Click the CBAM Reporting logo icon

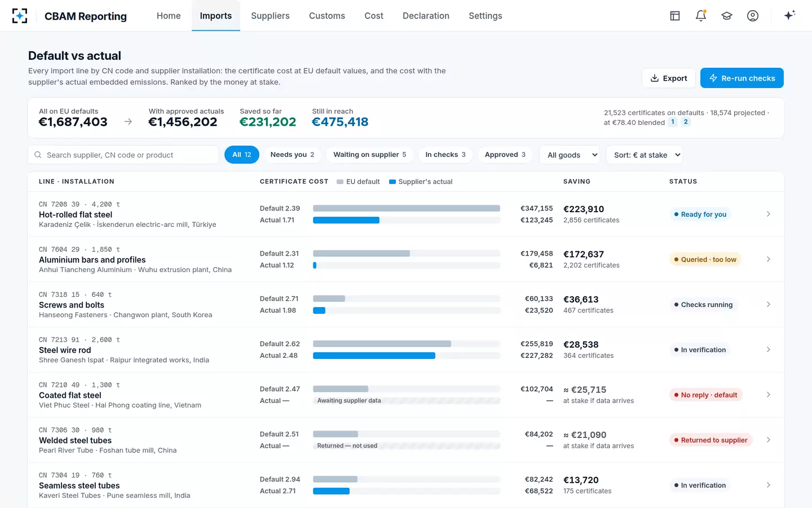click(x=20, y=16)
